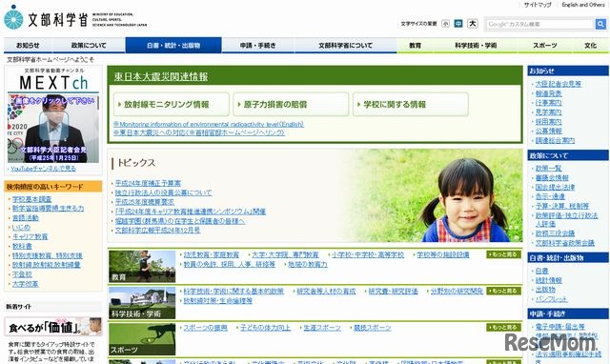
Task: Click 放射線モニタリング情報 button
Action: pyautogui.click(x=172, y=104)
